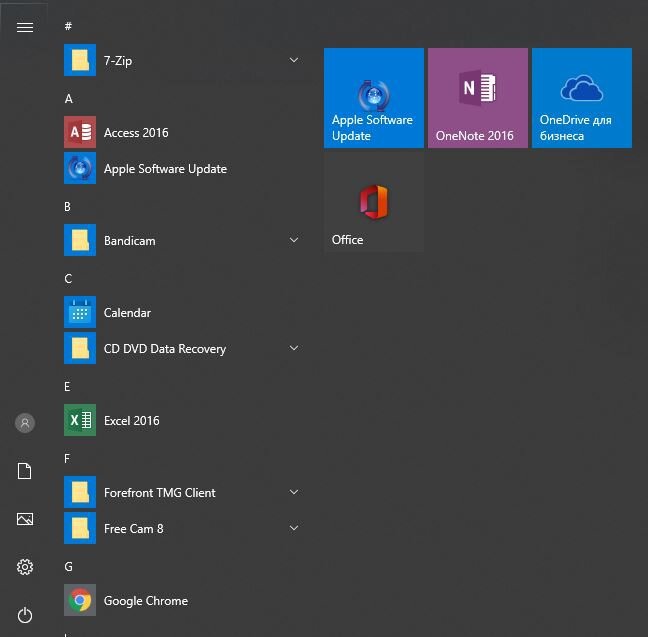Open the Pictures icon in the sidebar
Screen dimensions: 648x637
(25, 519)
